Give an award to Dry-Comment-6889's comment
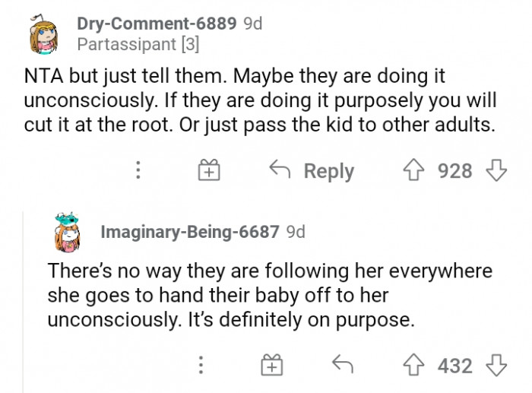Screen dimensions: 532x393 point(209,171)
